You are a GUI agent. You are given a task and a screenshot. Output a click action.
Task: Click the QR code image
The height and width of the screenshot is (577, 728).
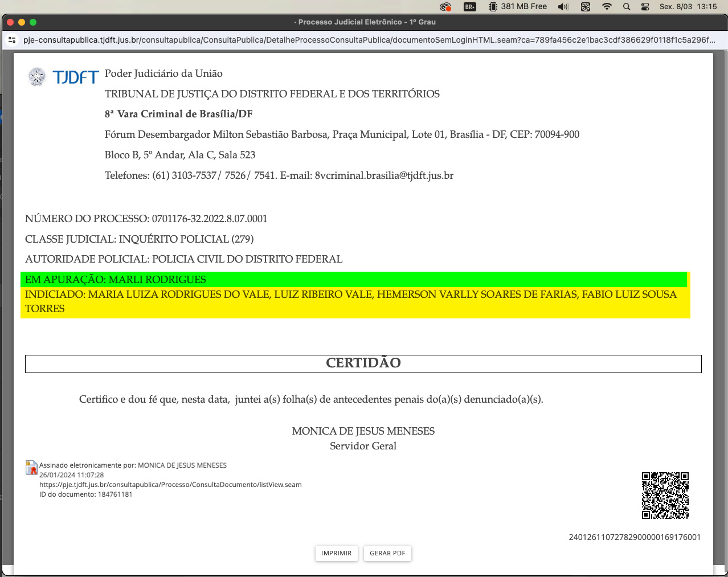pyautogui.click(x=665, y=495)
